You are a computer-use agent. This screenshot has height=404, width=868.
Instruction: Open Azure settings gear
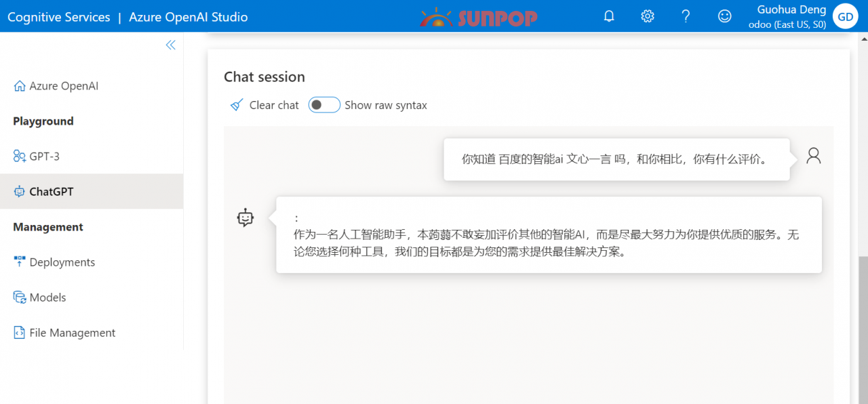[647, 15]
